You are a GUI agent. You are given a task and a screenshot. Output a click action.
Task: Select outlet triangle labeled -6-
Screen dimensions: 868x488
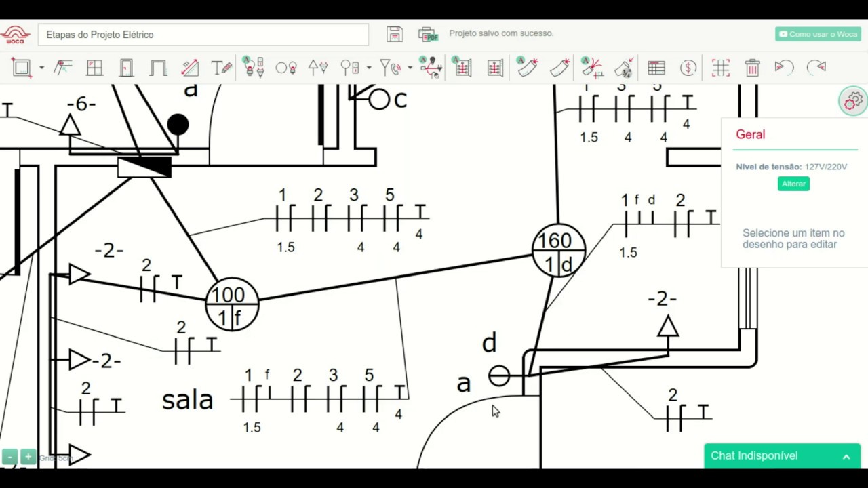pos(70,125)
